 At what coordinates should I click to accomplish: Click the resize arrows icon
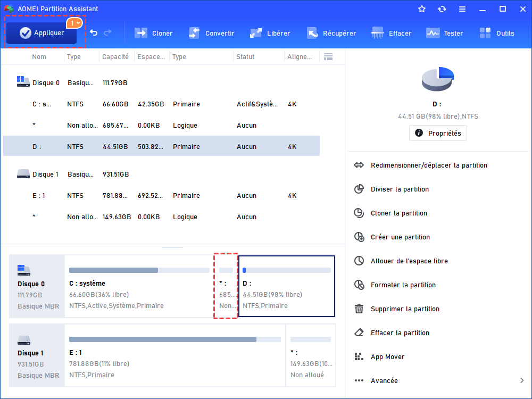359,165
